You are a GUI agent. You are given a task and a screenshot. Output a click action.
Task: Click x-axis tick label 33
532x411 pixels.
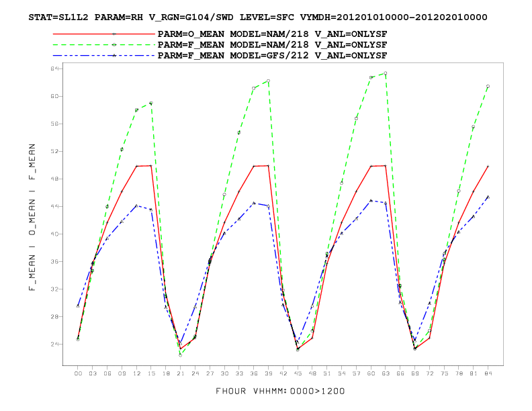tap(239, 373)
